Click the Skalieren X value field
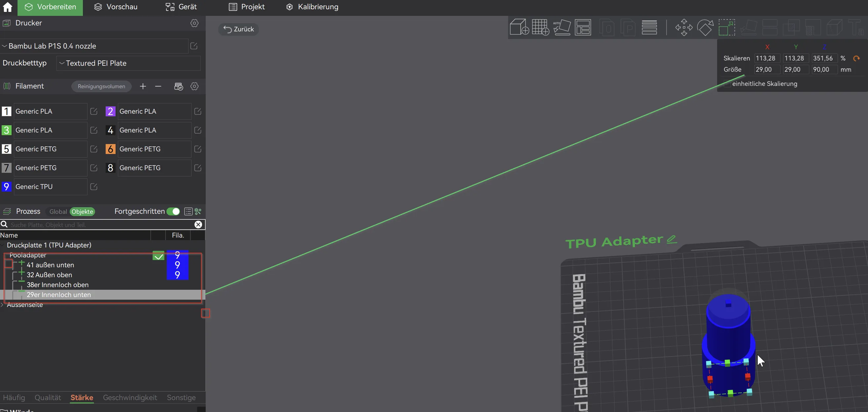 [x=767, y=58]
